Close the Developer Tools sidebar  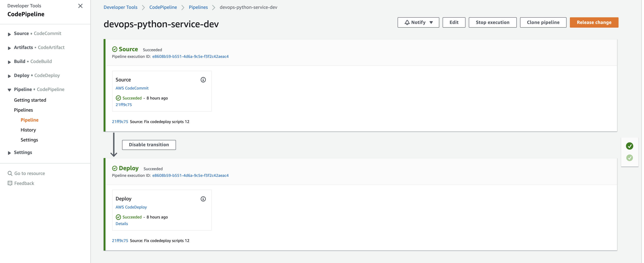(x=80, y=6)
